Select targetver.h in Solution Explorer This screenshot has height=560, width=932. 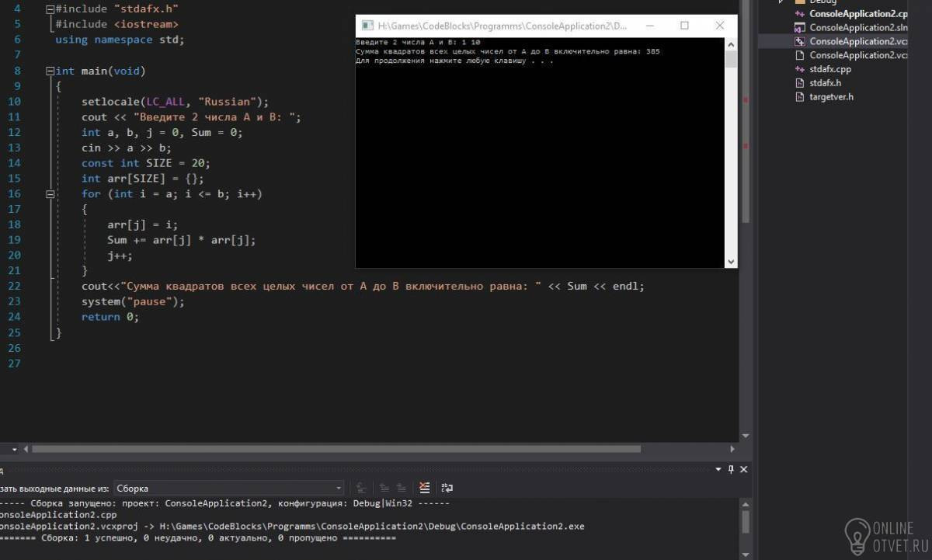(831, 97)
